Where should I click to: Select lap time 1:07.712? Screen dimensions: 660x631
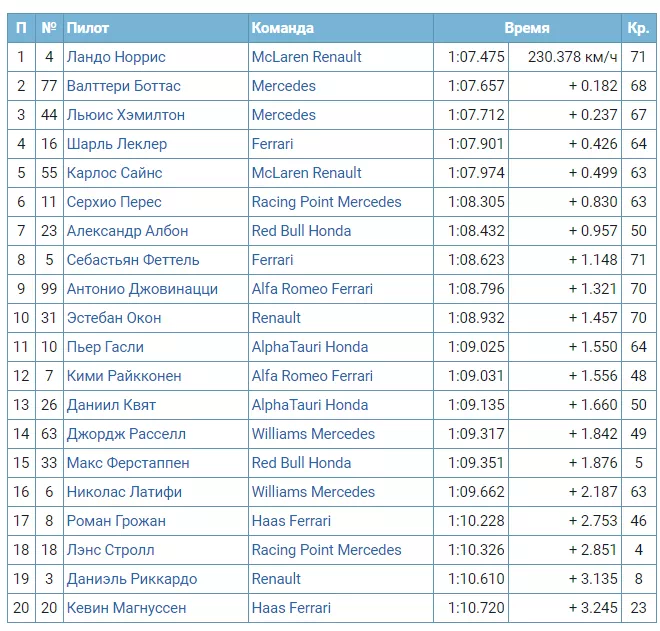(476, 115)
